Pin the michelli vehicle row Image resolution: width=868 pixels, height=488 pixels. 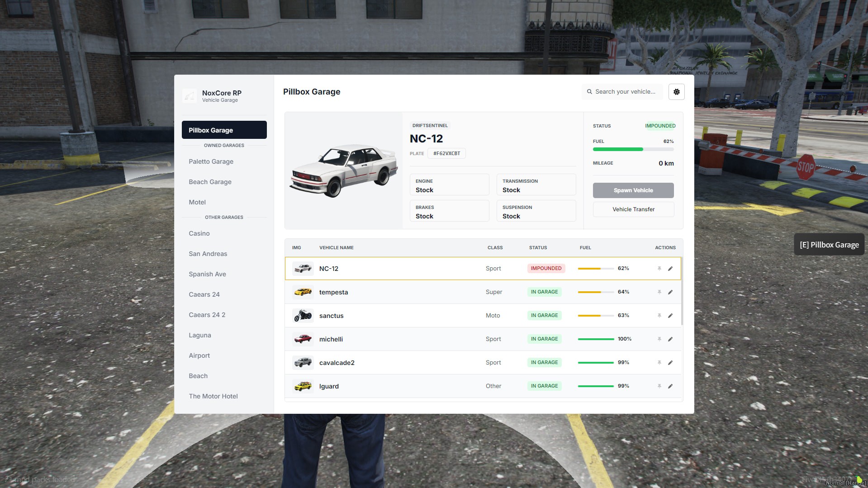coord(659,339)
